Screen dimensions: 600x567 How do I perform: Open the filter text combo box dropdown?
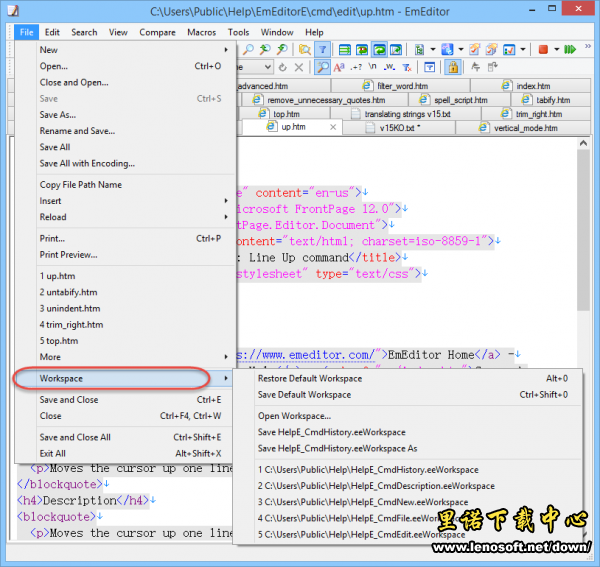point(267,67)
